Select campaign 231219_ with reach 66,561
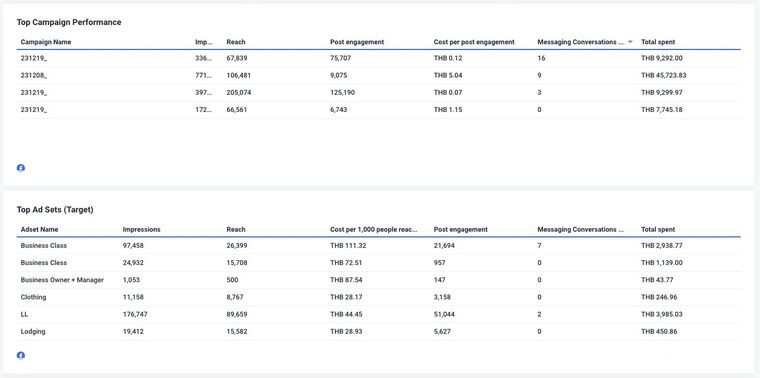Viewport: 760px width, 378px height. pos(34,110)
